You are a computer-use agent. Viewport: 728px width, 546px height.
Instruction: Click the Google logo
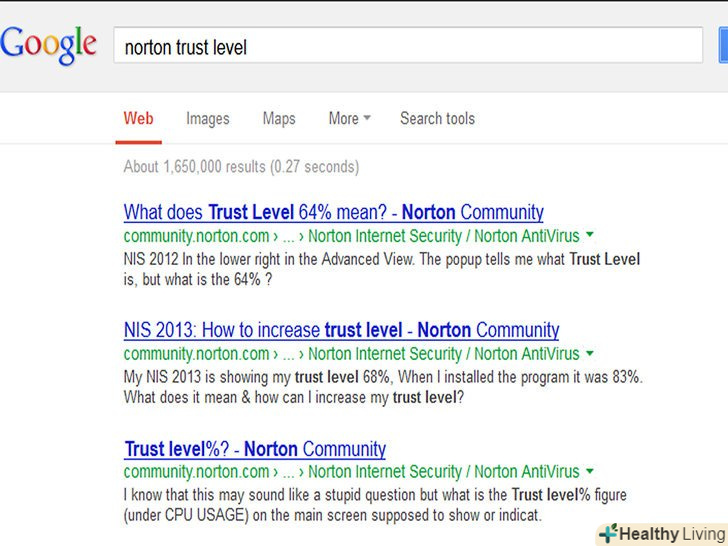click(48, 45)
